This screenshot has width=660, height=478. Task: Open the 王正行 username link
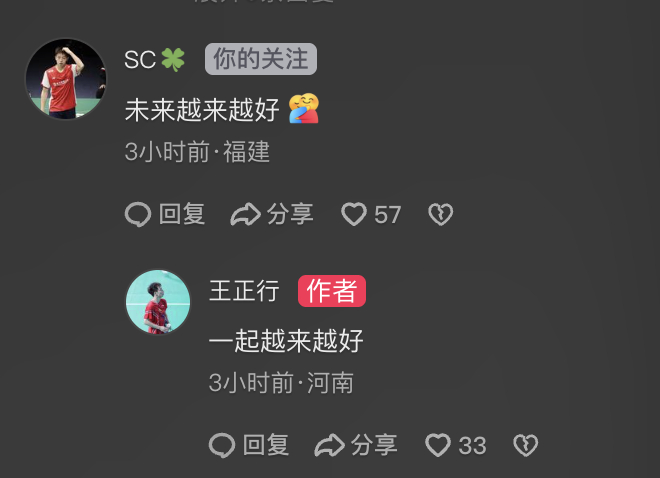[244, 291]
